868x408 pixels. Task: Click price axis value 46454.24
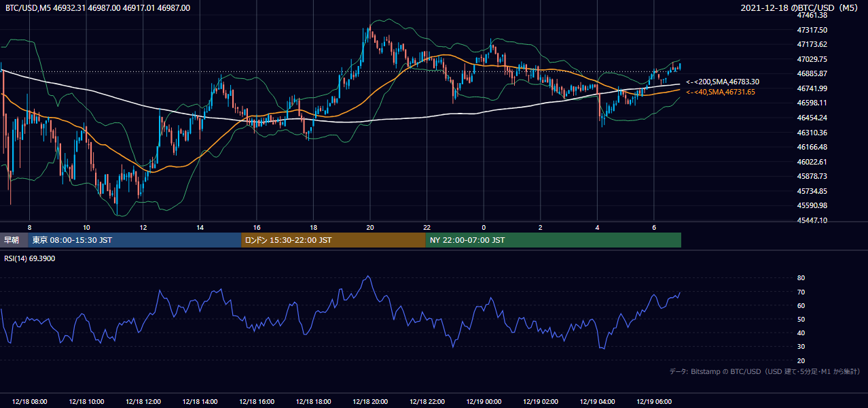pyautogui.click(x=812, y=118)
